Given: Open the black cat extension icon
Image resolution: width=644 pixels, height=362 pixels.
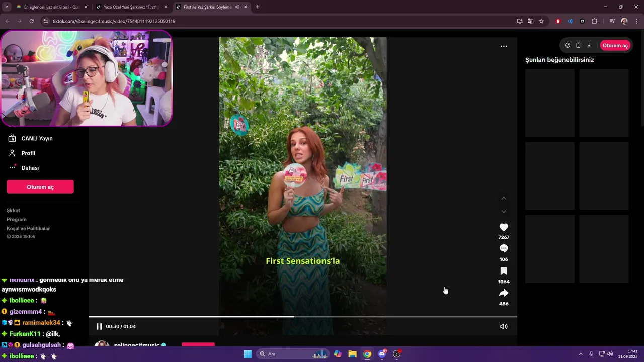Looking at the screenshot, I should coord(582,21).
